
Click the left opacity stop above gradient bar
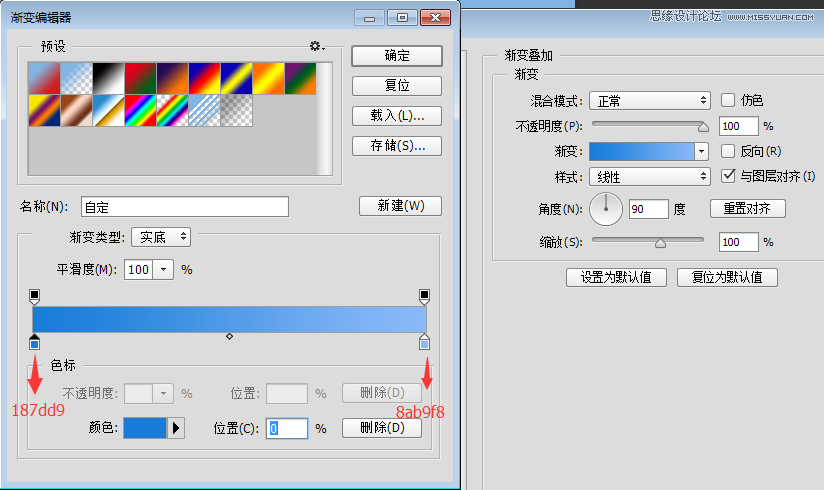(x=35, y=296)
